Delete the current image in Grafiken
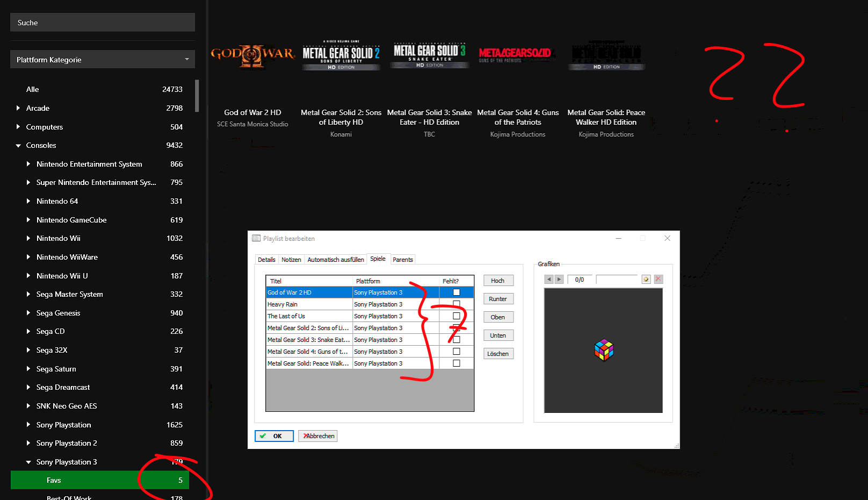The image size is (868, 500). tap(659, 280)
